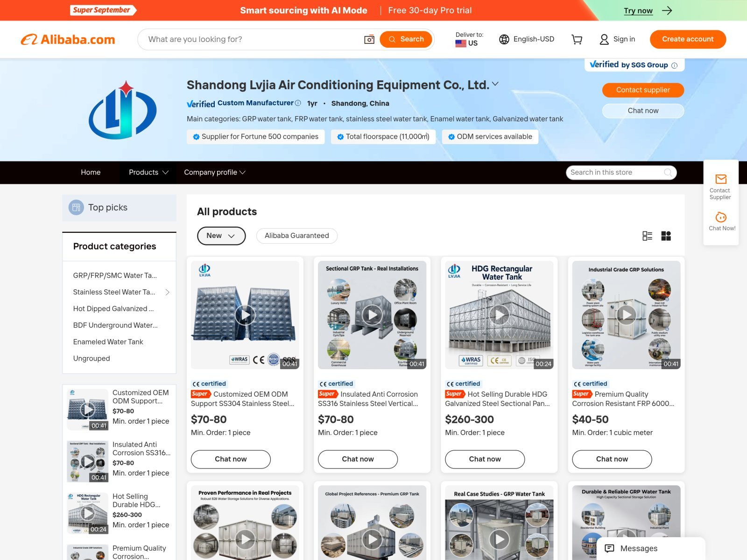
Task: Click the Alibaba.com logo
Action: pos(68,40)
